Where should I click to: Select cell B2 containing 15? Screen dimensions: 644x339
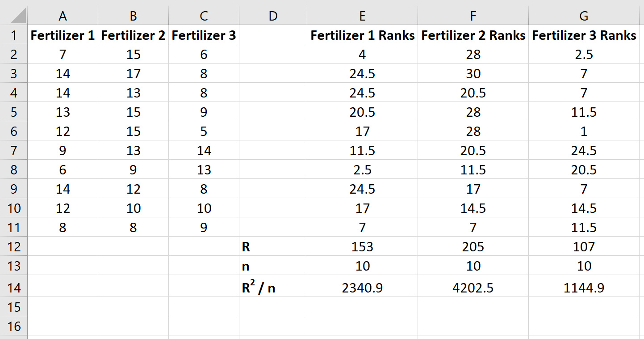134,54
